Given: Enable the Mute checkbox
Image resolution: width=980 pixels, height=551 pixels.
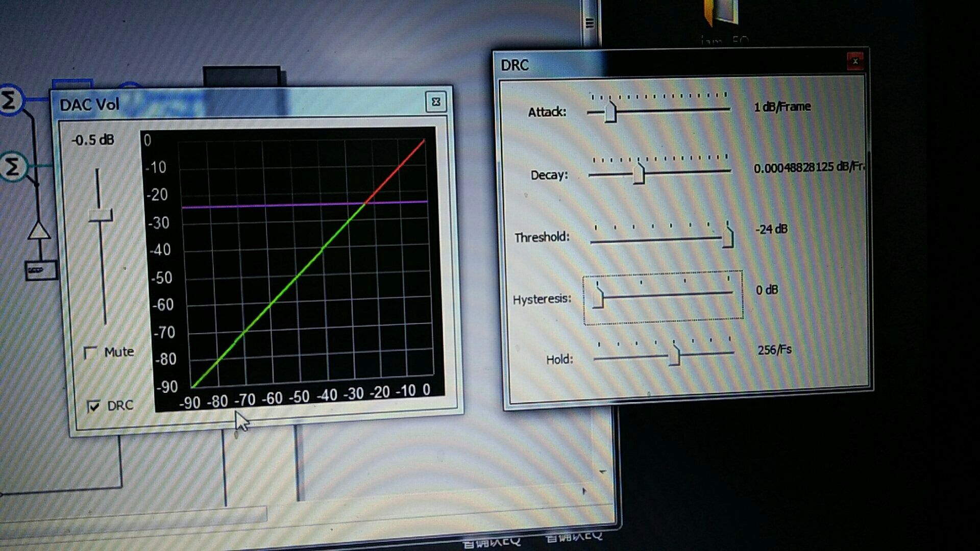Looking at the screenshot, I should tap(91, 352).
